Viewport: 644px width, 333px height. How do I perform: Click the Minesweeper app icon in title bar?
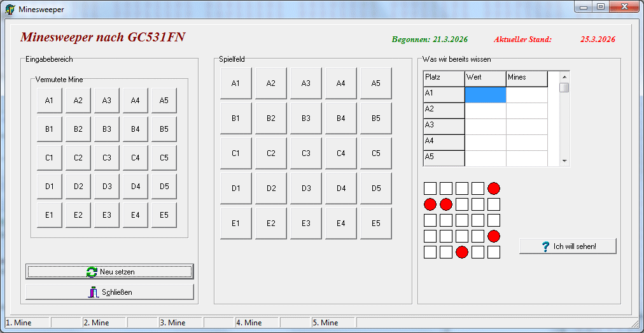(x=10, y=10)
